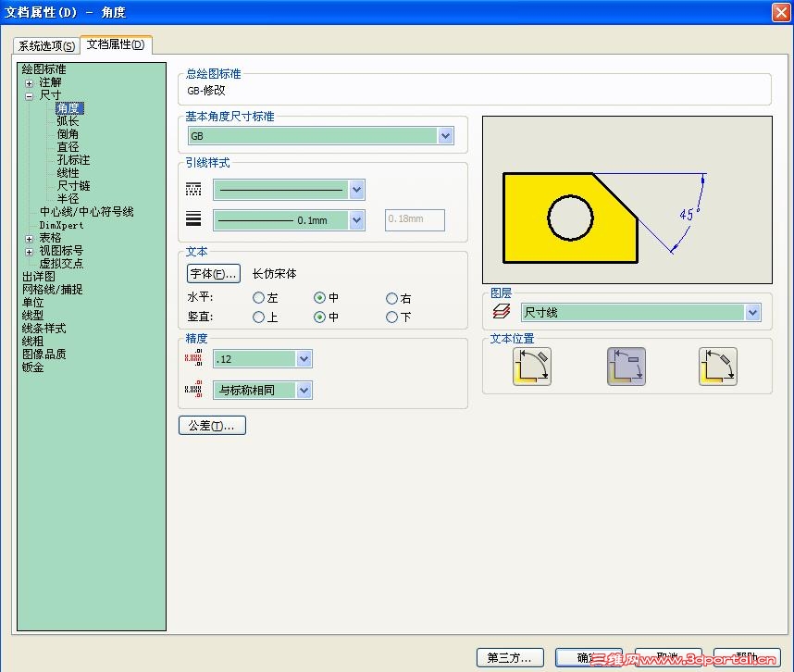Set horizontal text alignment to 左

pyautogui.click(x=258, y=298)
